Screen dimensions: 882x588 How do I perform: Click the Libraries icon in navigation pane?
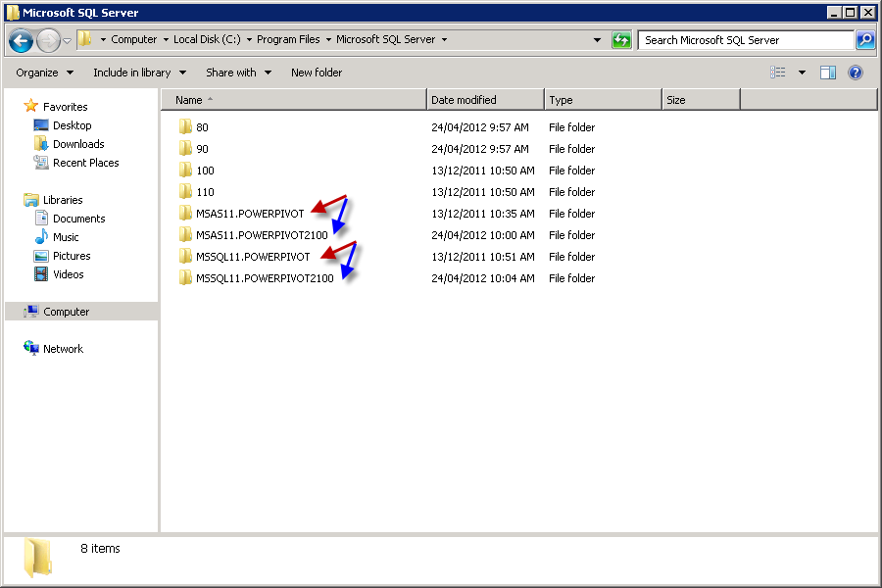(x=31, y=200)
